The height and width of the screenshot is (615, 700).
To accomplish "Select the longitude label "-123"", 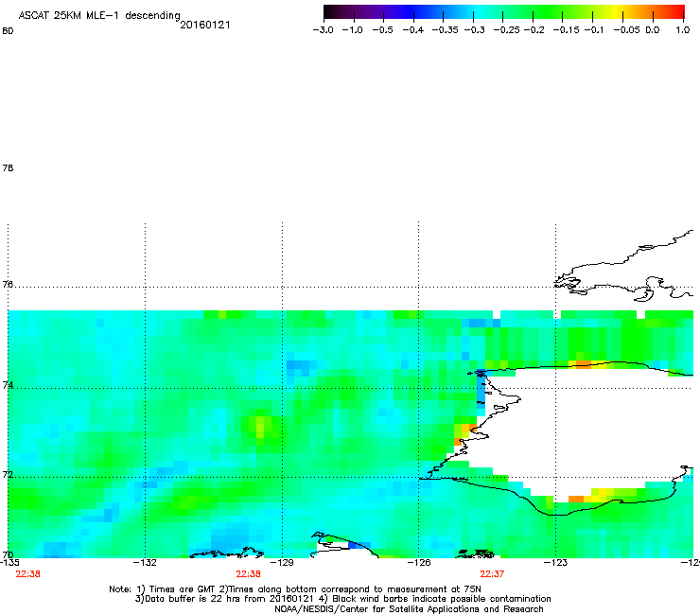I will 555,562.
